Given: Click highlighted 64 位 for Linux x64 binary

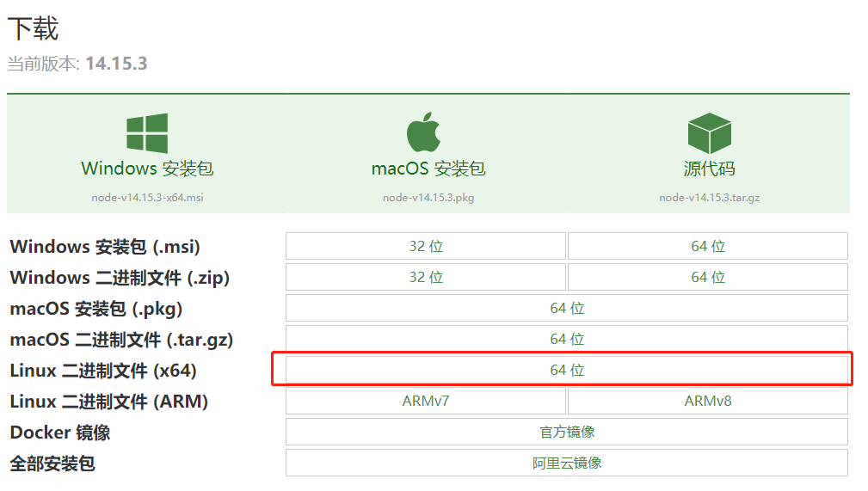Looking at the screenshot, I should 567,371.
